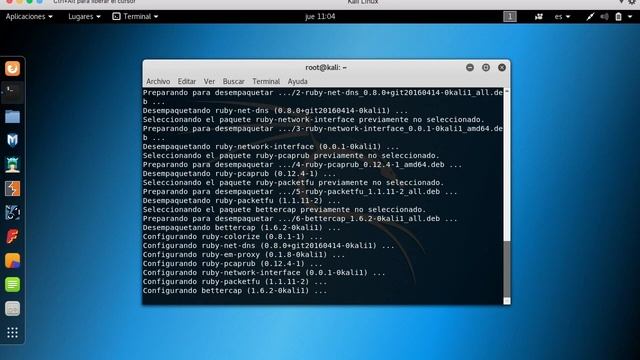Click the volume speaker icon in top bar
Image resolution: width=640 pixels, height=360 pixels.
point(604,16)
